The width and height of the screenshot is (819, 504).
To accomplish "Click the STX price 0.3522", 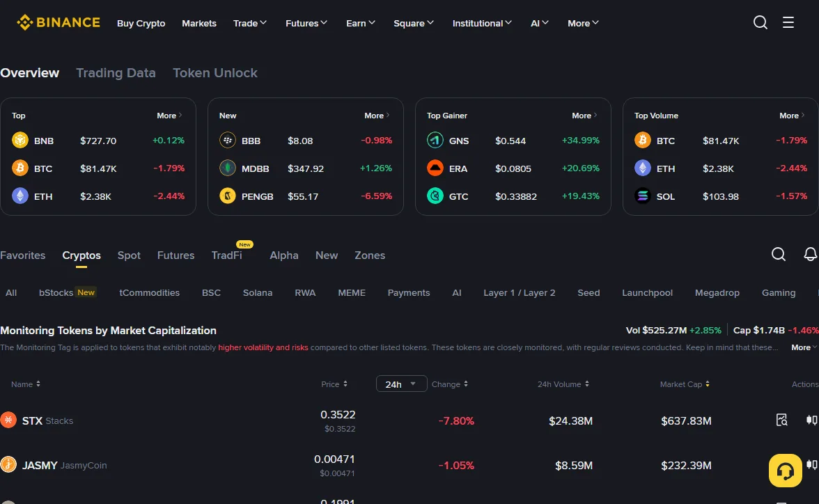I will coord(338,414).
